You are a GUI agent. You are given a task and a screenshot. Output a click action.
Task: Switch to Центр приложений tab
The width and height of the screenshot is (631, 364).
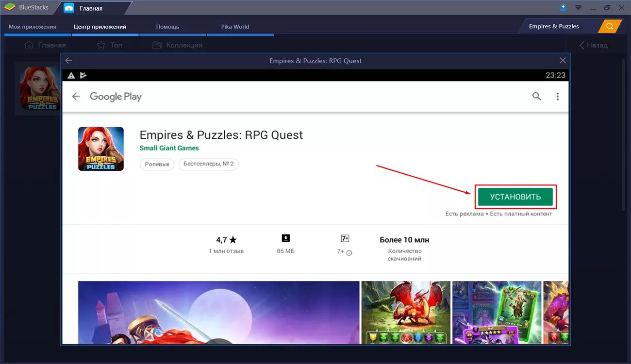coord(100,27)
